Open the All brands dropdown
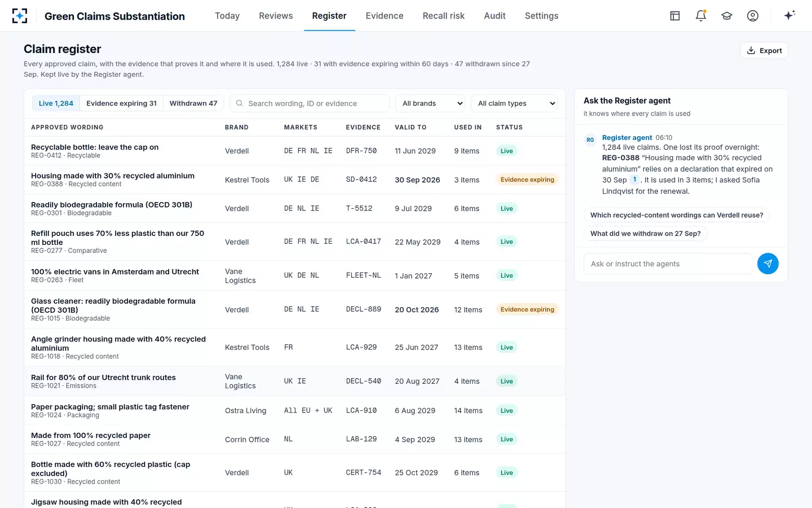 coord(431,103)
